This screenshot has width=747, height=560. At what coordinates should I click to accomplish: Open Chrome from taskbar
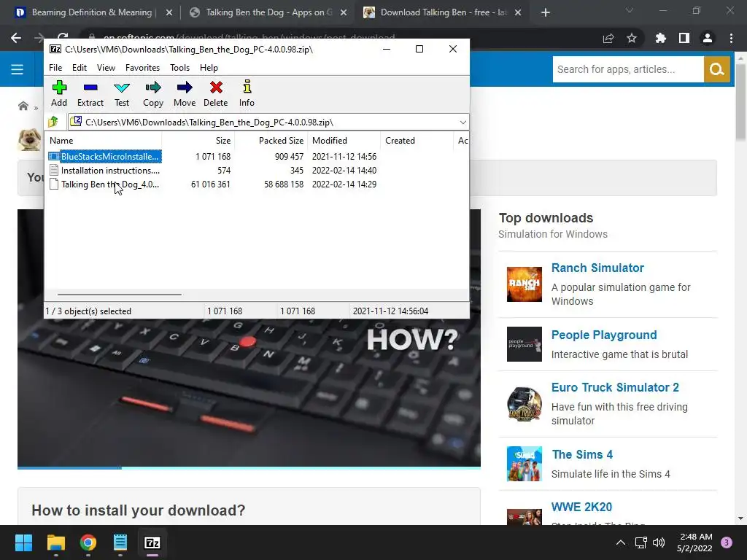tap(88, 542)
